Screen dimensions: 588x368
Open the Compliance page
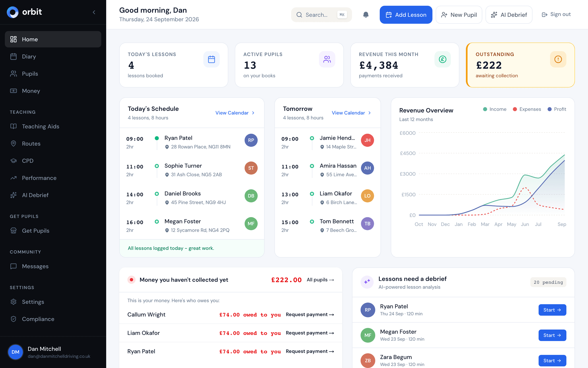point(53,319)
